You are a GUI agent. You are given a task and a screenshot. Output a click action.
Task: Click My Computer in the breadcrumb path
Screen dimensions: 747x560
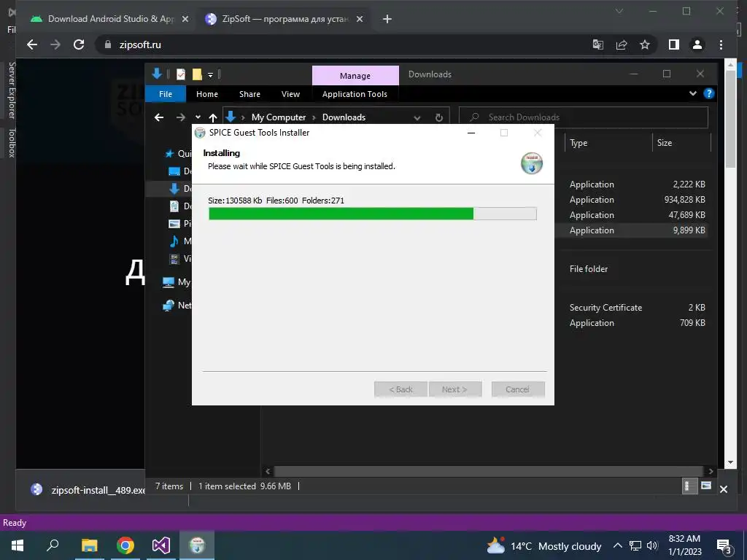[x=279, y=117]
